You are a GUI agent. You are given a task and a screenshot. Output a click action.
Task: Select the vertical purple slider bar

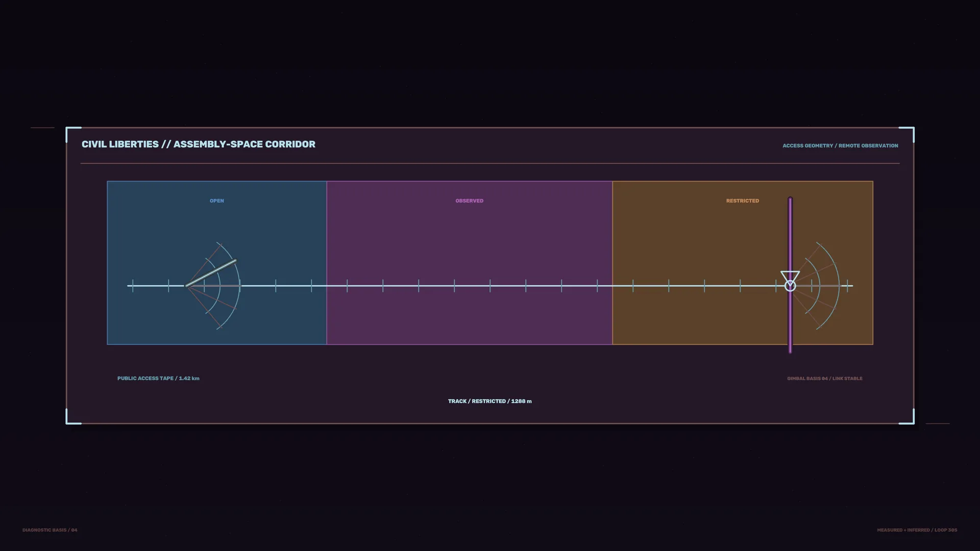(x=790, y=275)
